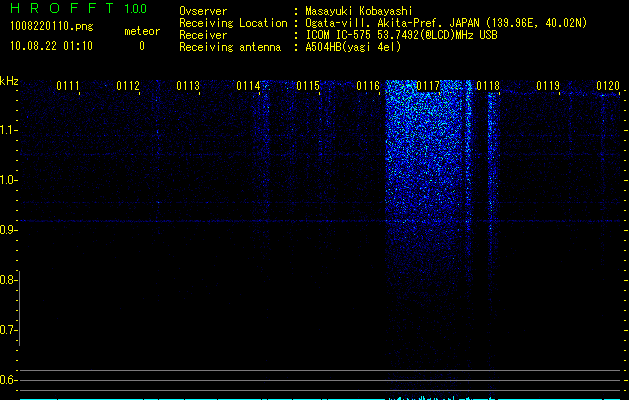Click the HROFFT program title text
The image size is (629, 400).
coord(62,8)
